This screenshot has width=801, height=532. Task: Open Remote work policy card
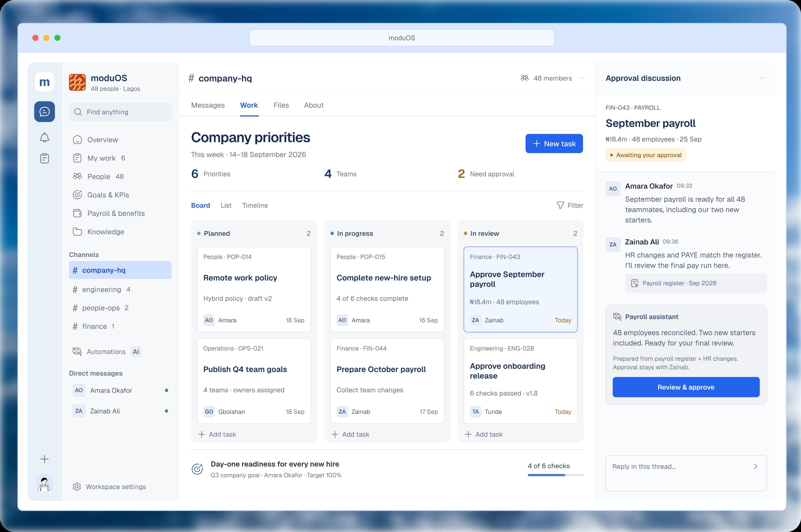click(254, 289)
